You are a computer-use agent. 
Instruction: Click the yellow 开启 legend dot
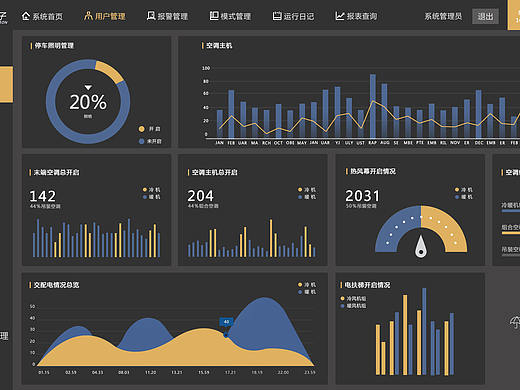tap(141, 129)
